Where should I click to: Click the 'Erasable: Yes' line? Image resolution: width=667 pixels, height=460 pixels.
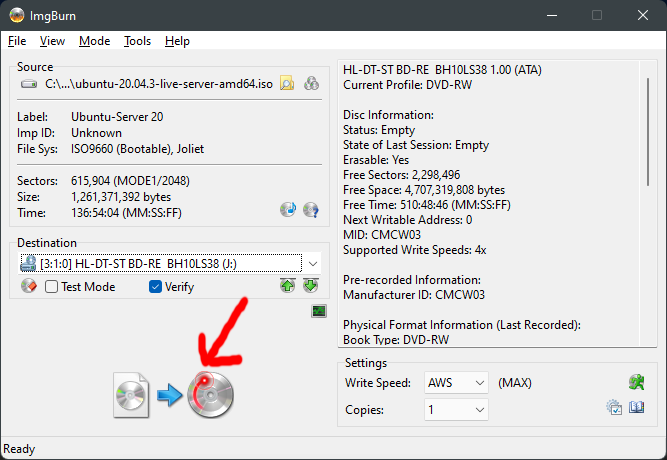click(x=376, y=160)
